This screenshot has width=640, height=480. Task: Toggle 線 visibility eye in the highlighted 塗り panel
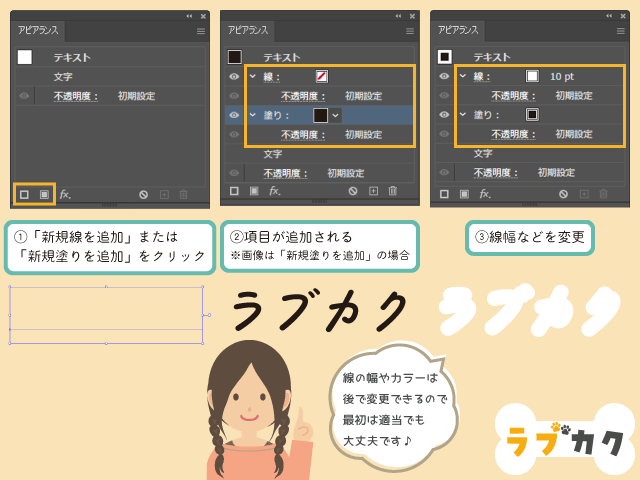point(234,76)
